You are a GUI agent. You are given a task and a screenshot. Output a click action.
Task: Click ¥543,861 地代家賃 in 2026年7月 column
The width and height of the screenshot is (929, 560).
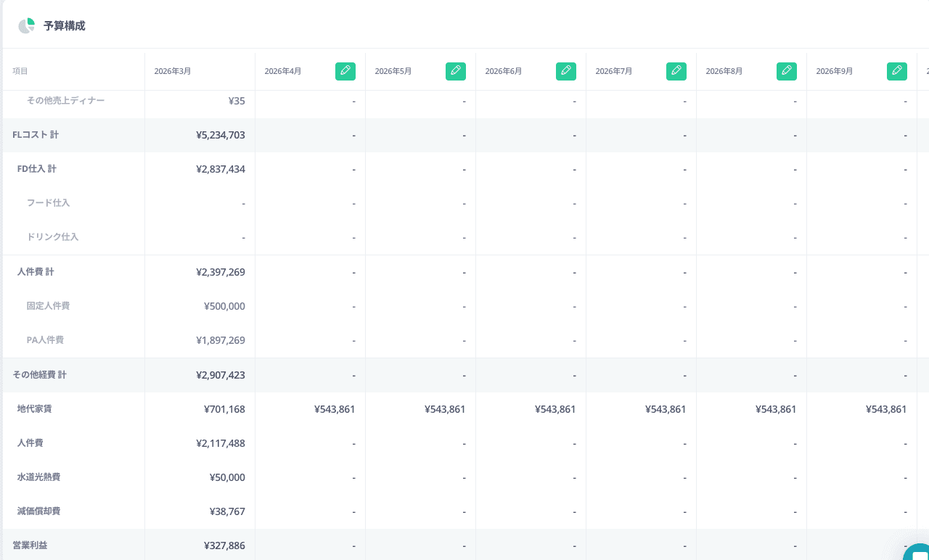[666, 409]
